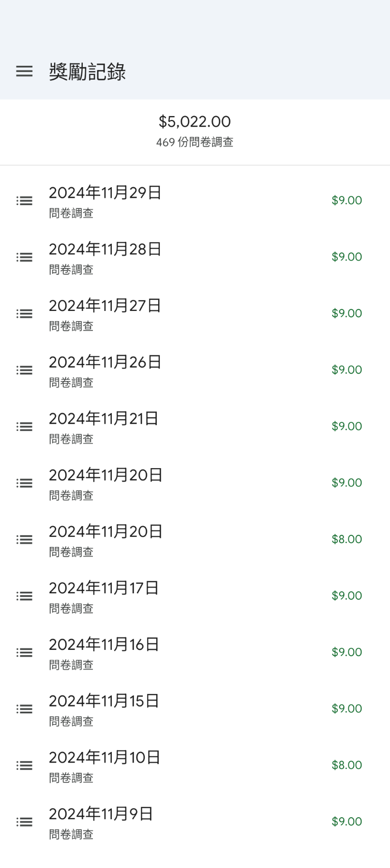
Task: Click list icon beside 2024年11月26日
Action: click(x=24, y=370)
